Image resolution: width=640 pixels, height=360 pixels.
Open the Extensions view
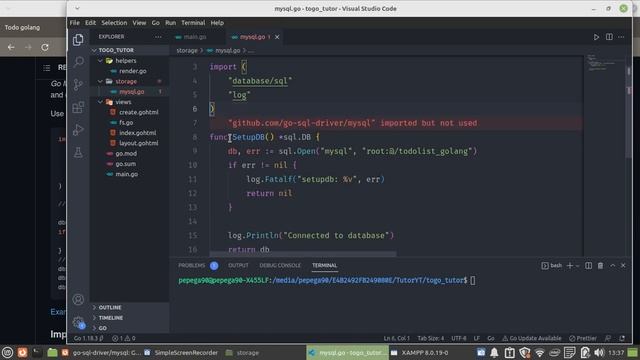click(x=78, y=107)
